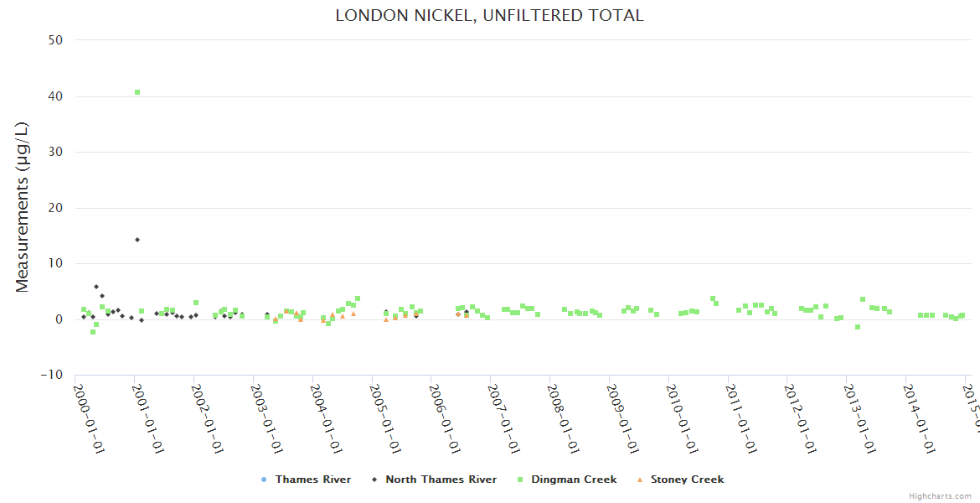Click the 2004-01-01 x-axis label
The width and height of the screenshot is (980, 503).
[x=325, y=418]
